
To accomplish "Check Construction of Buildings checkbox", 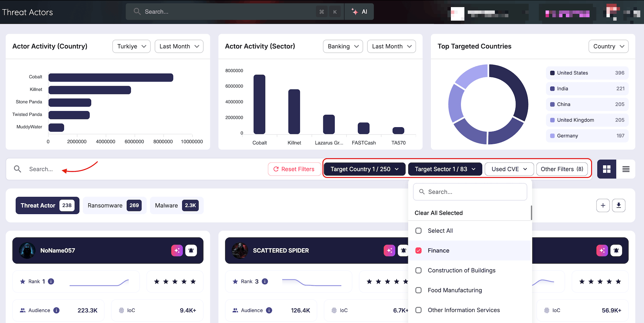I will click(418, 271).
